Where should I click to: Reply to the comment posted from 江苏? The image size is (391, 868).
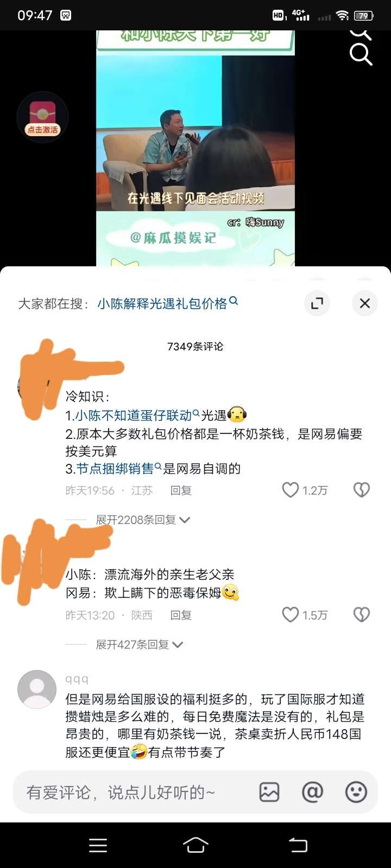coord(181,490)
